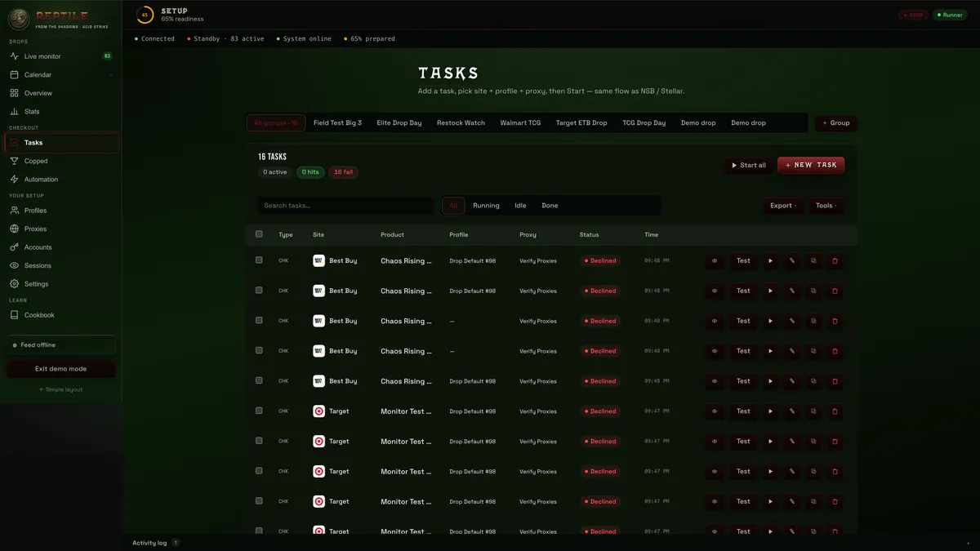980x551 pixels.
Task: Select the first Best Buy row's checkbox
Action: point(259,260)
